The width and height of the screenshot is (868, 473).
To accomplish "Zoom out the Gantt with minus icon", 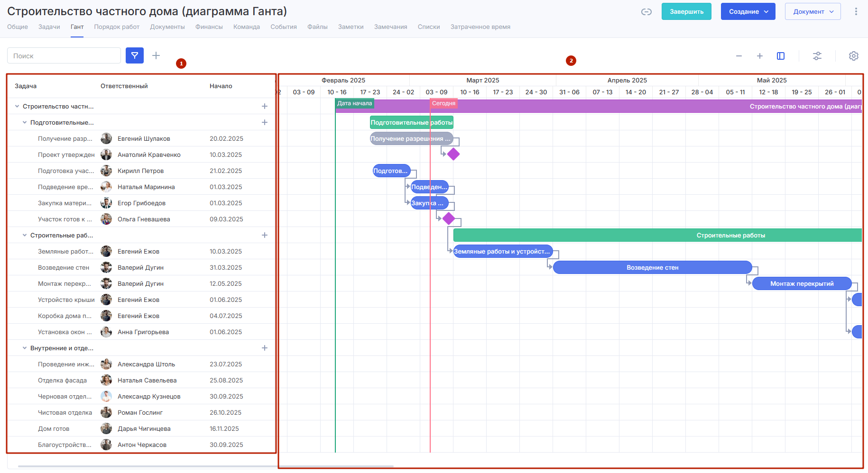I will (x=739, y=56).
